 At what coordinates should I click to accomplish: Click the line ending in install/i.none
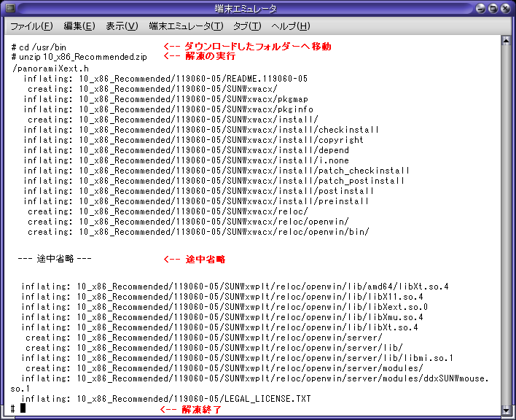(x=186, y=160)
